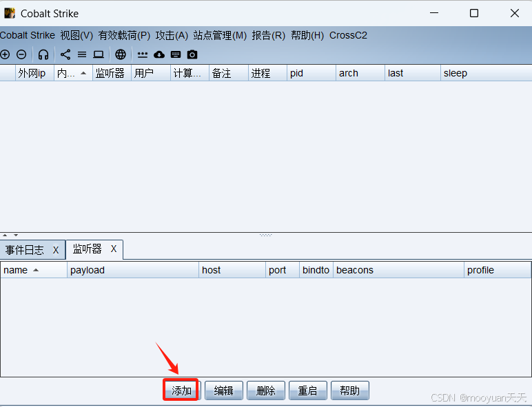
Task: Click the disconnect (minus) toolbar icon
Action: click(21, 54)
